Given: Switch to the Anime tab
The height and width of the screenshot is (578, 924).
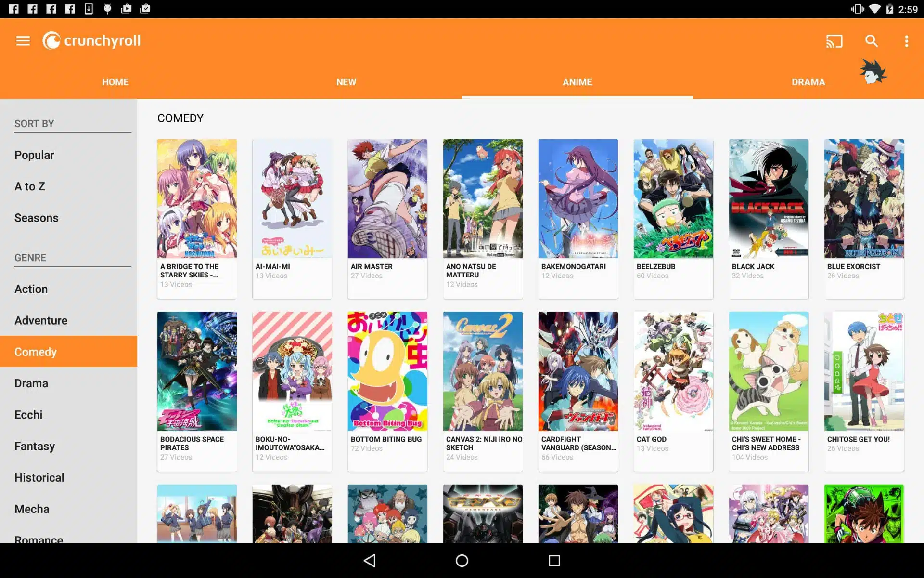Looking at the screenshot, I should (577, 81).
